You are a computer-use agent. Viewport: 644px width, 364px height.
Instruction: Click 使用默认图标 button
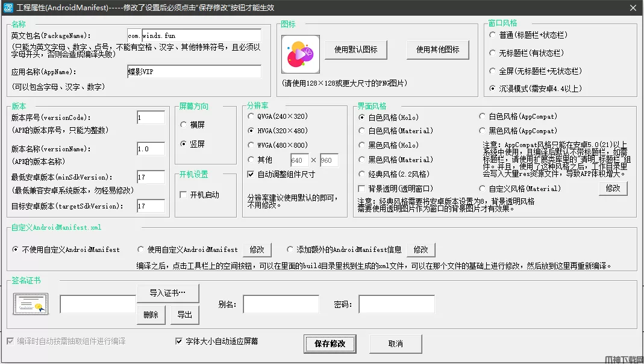[x=356, y=49]
